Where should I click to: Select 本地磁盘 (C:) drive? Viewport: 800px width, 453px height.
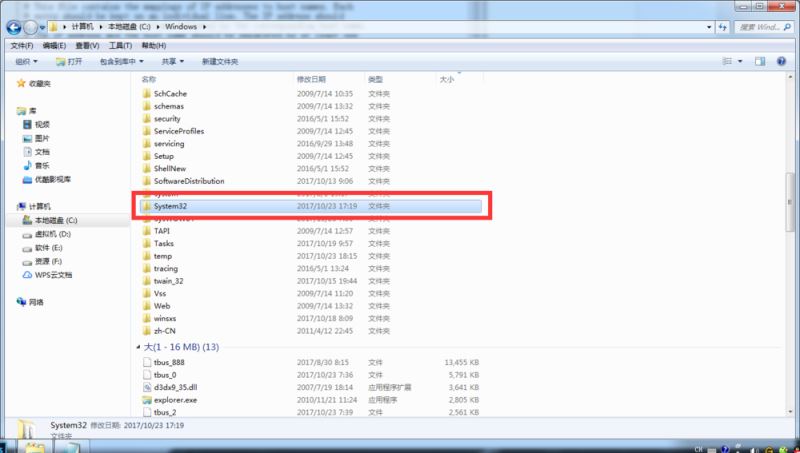tap(56, 220)
